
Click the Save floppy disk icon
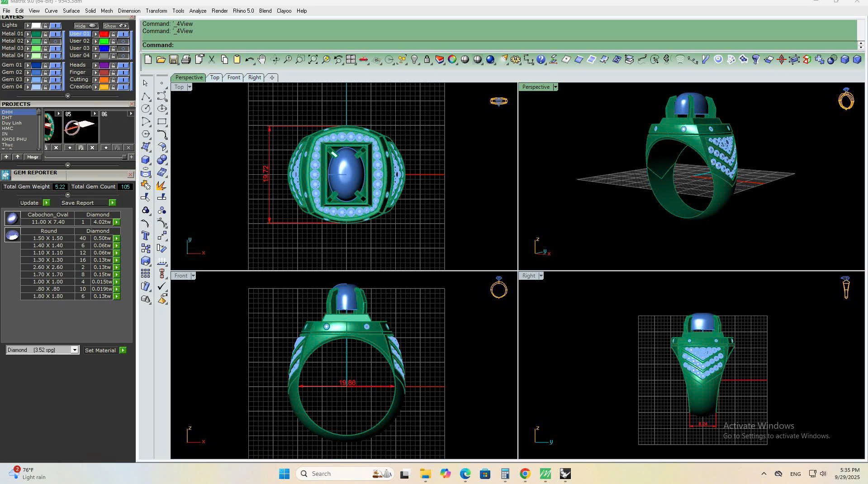point(173,60)
